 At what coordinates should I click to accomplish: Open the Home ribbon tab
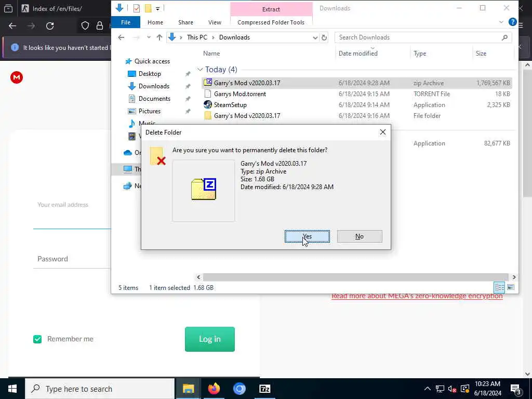[155, 22]
